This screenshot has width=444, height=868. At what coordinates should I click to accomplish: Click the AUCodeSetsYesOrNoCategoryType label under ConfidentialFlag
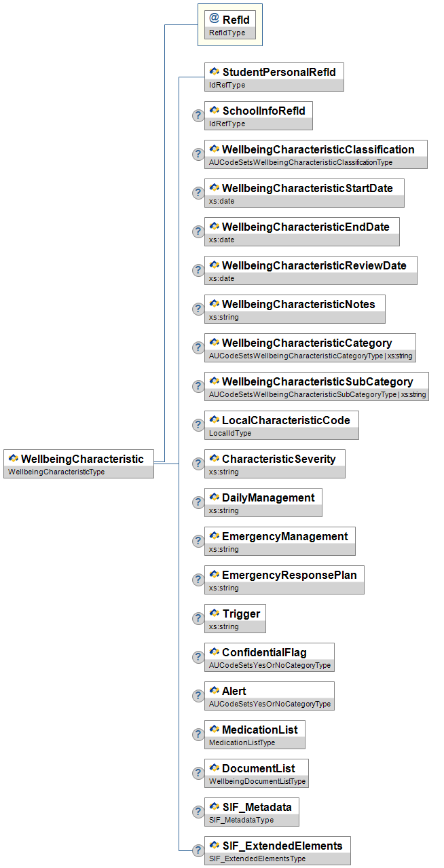tap(270, 665)
